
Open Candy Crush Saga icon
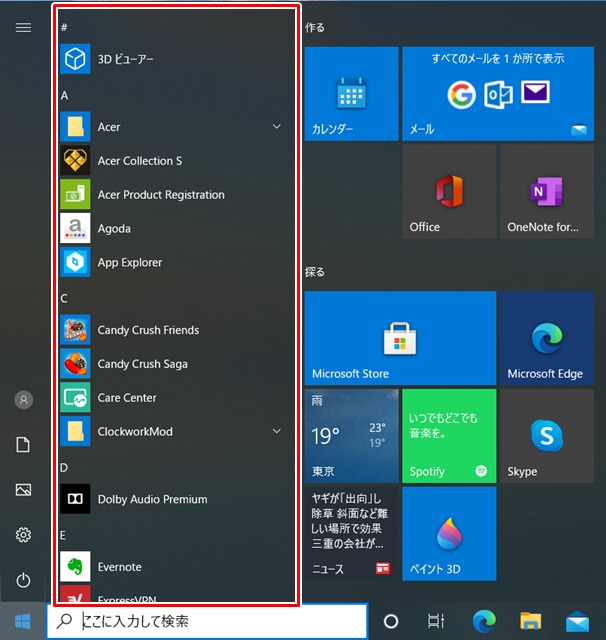click(x=75, y=364)
